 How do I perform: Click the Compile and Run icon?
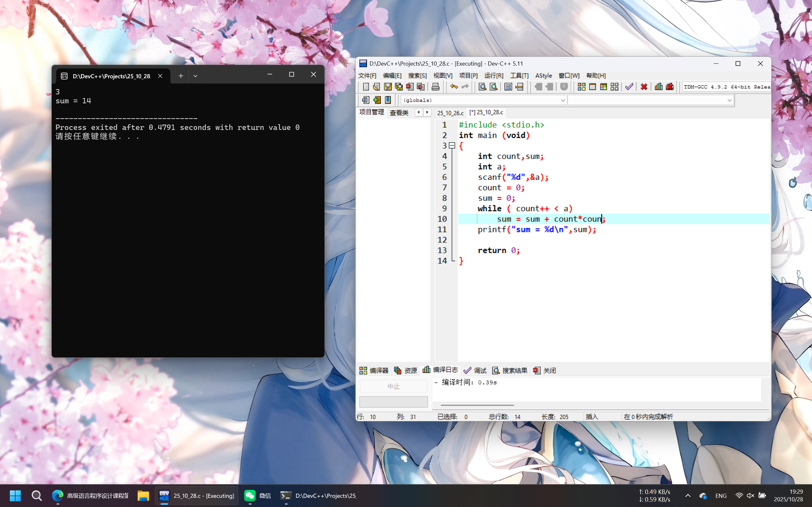603,87
